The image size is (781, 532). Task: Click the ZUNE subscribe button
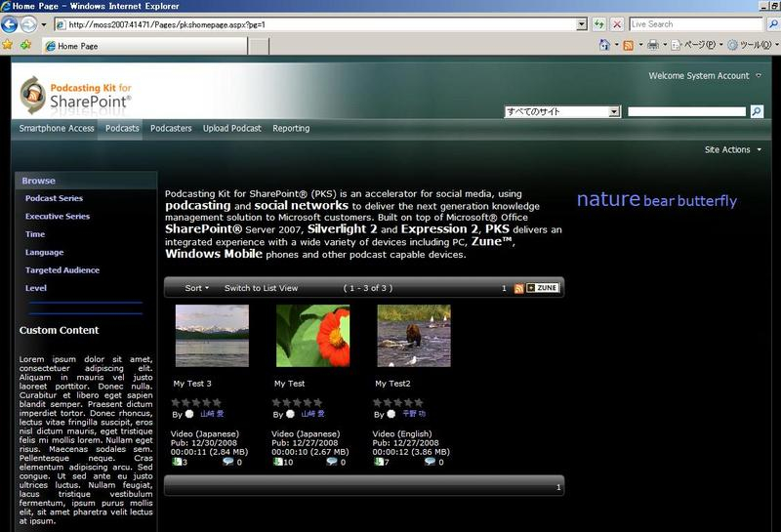pos(543,288)
